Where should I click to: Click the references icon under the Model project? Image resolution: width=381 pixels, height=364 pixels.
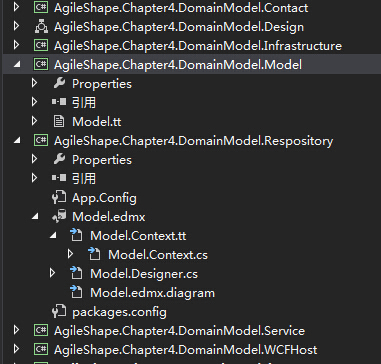tap(59, 102)
